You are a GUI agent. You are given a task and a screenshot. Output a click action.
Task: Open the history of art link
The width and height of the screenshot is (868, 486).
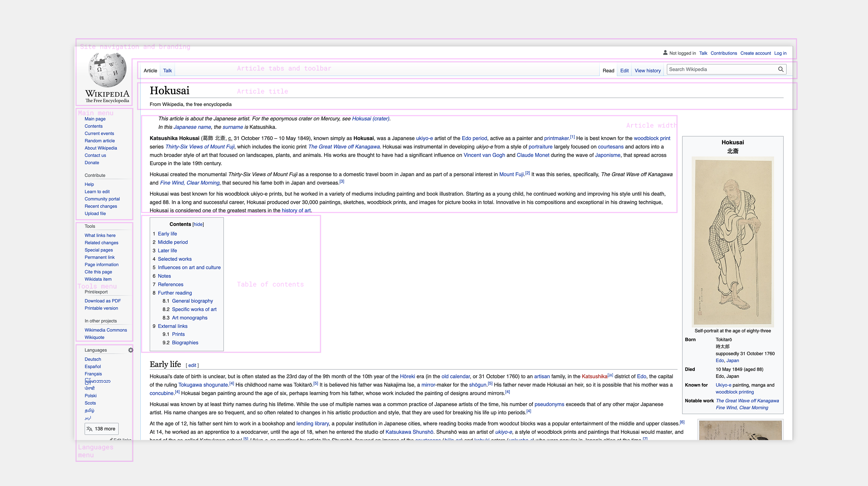296,211
